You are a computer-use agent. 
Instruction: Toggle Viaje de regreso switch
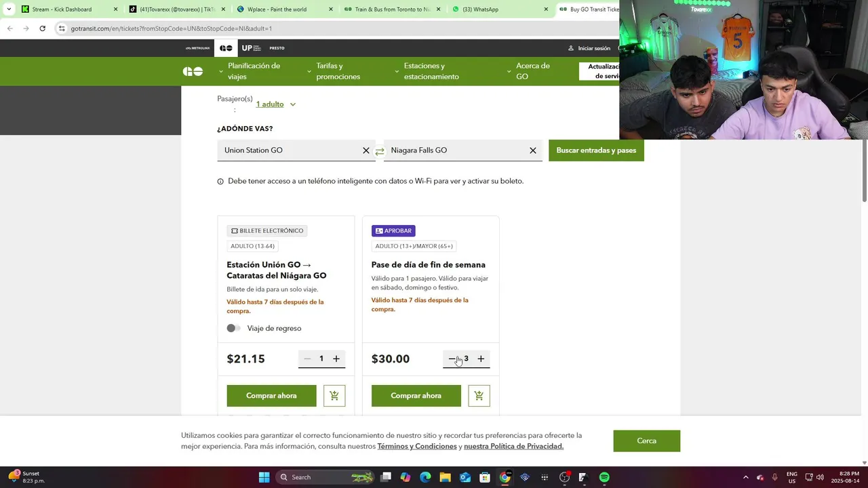(234, 328)
